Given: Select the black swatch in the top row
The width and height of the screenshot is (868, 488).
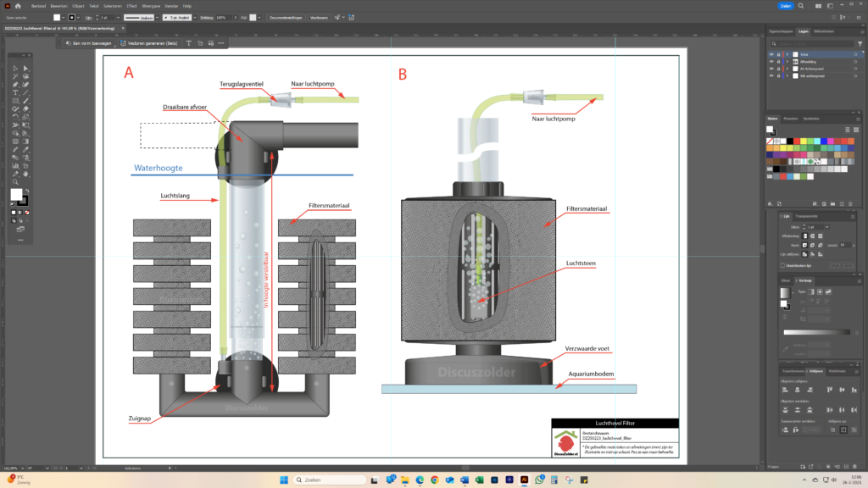Looking at the screenshot, I should (790, 141).
